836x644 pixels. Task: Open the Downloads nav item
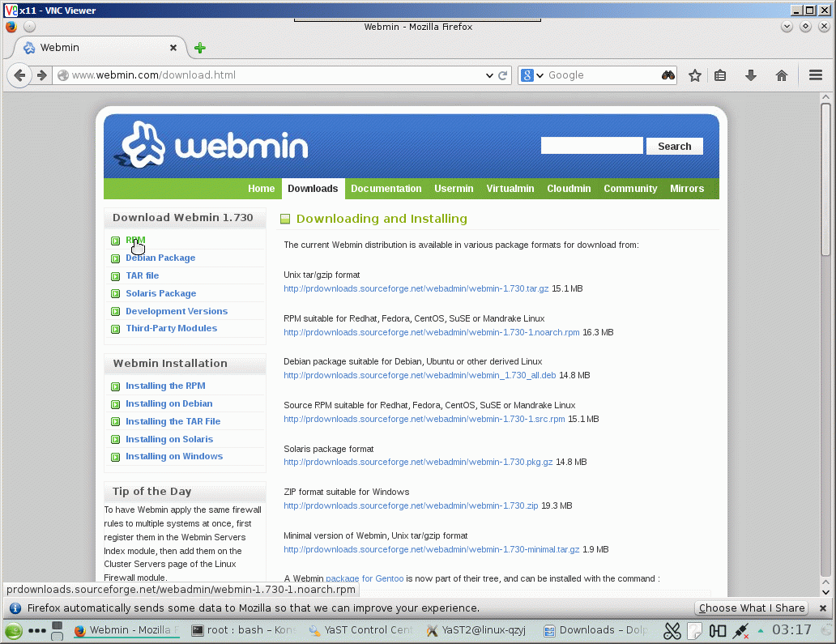[313, 189]
